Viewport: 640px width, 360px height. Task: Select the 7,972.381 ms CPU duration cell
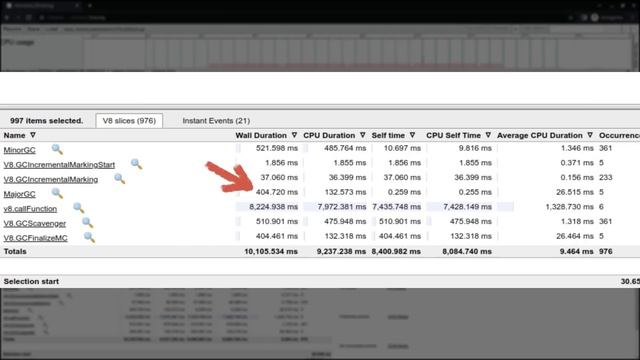pyautogui.click(x=342, y=207)
